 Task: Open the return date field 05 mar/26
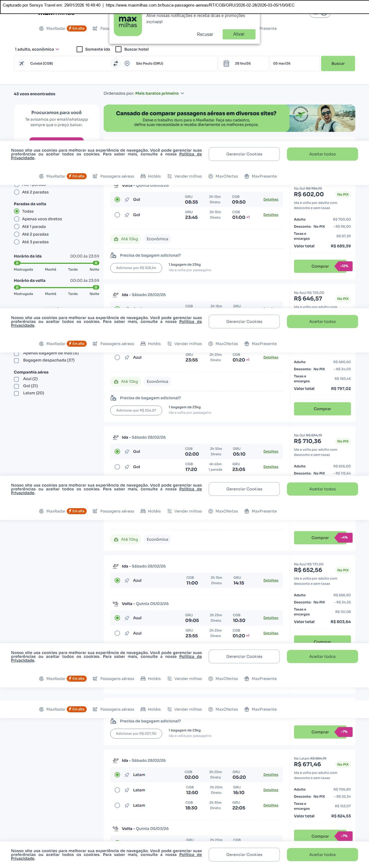tap(294, 63)
